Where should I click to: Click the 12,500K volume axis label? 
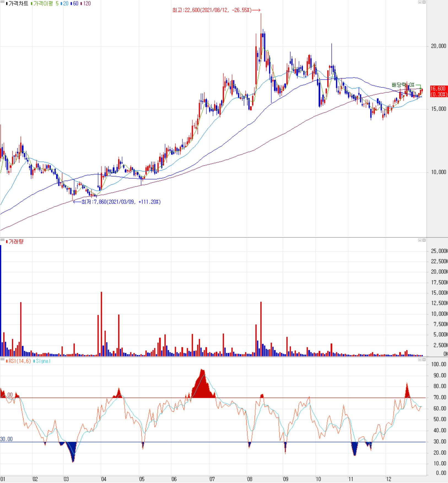point(439,303)
